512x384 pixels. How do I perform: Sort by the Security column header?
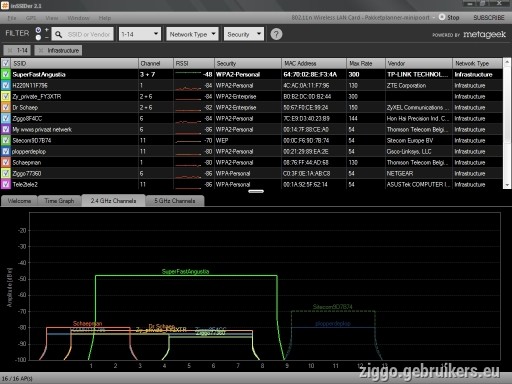[248, 63]
